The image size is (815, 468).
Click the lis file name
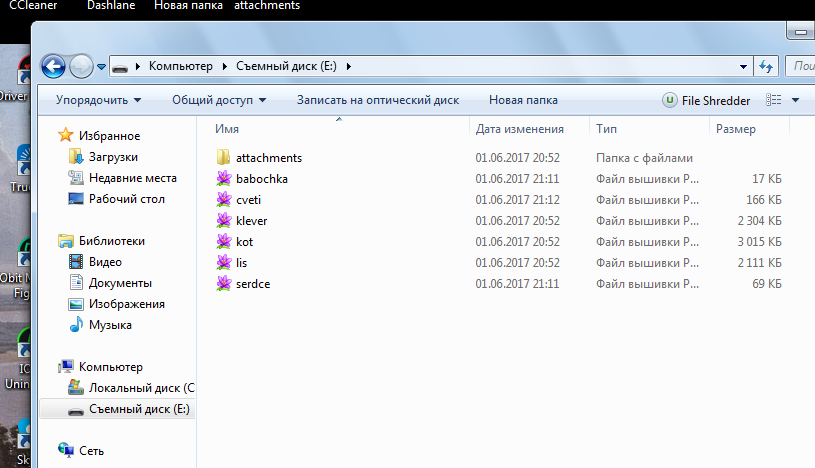pyautogui.click(x=241, y=263)
